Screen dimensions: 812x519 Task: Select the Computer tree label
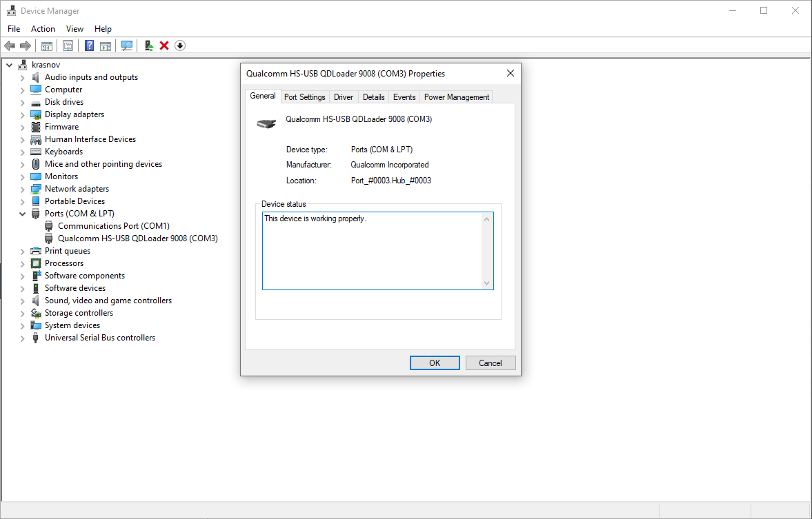(63, 90)
